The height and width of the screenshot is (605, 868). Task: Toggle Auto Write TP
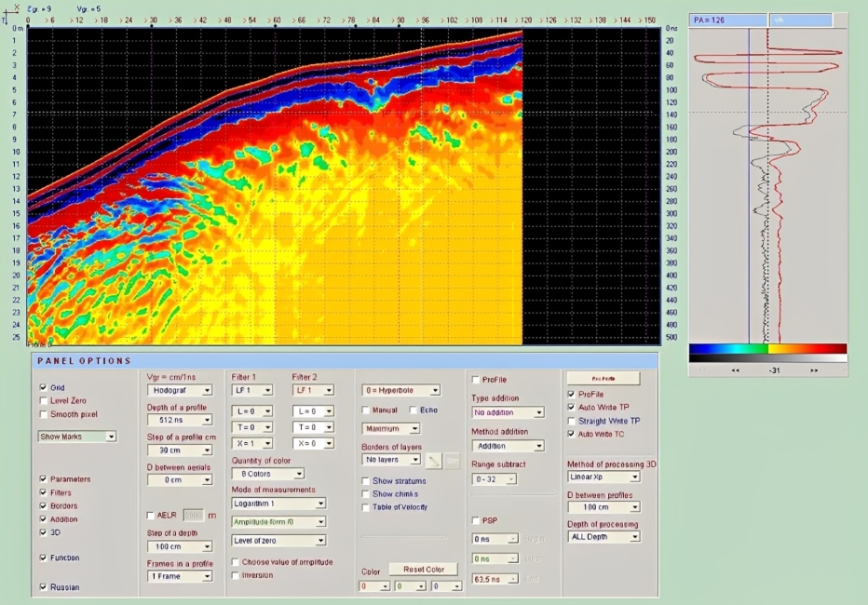[x=571, y=408]
